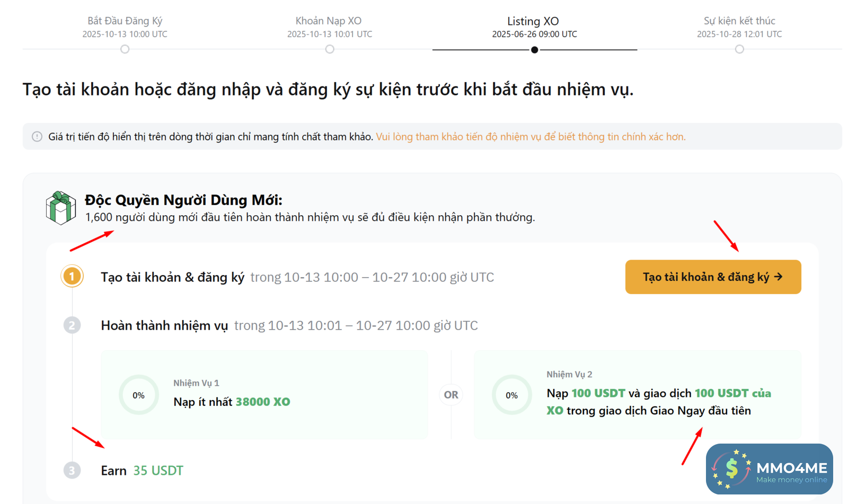This screenshot has height=504, width=848.
Task: Click the Nhiệm Vụ 1 progress circle
Action: [x=139, y=395]
